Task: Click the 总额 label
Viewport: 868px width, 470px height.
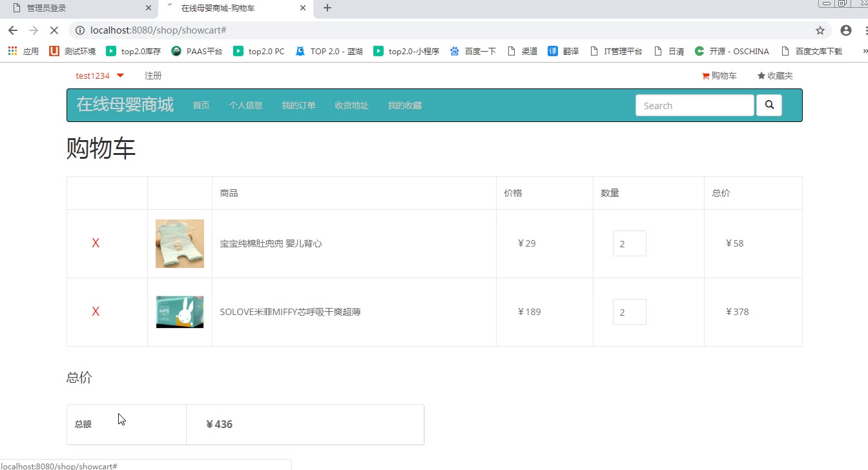Action: click(83, 424)
